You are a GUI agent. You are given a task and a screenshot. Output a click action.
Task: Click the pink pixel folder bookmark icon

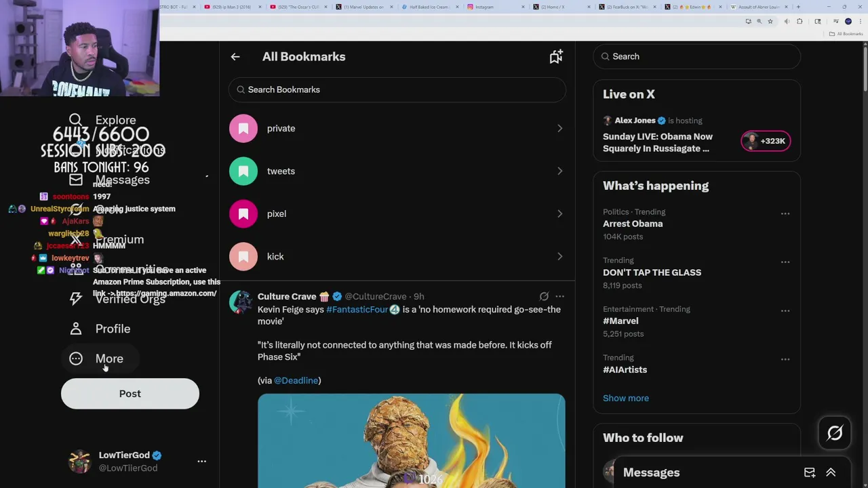[x=243, y=213]
